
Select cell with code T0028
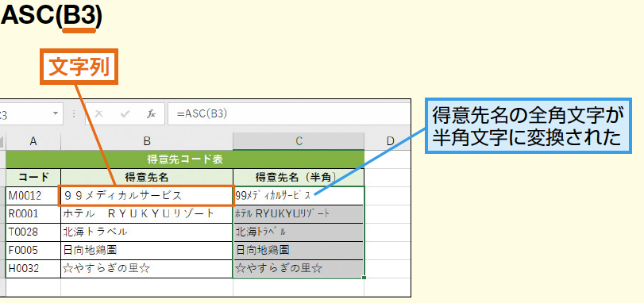click(33, 232)
